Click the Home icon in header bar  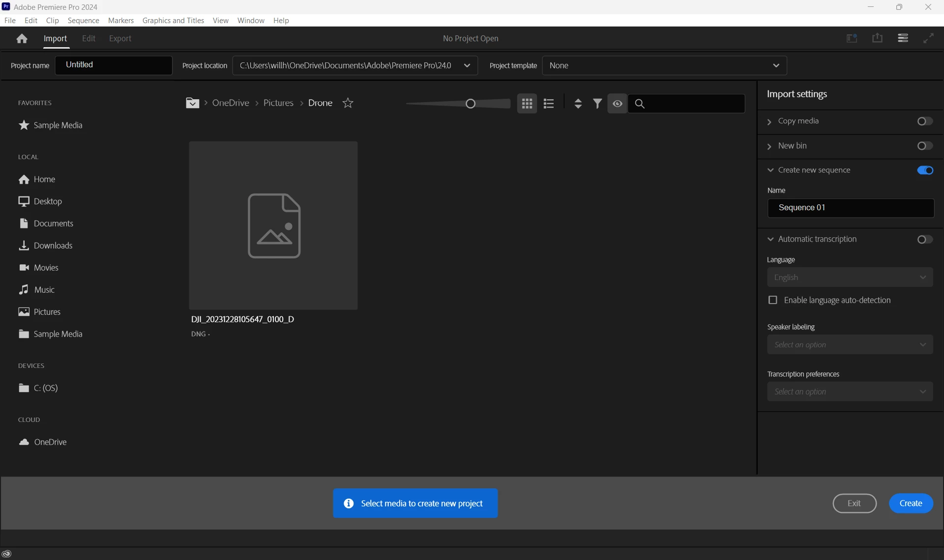22,38
